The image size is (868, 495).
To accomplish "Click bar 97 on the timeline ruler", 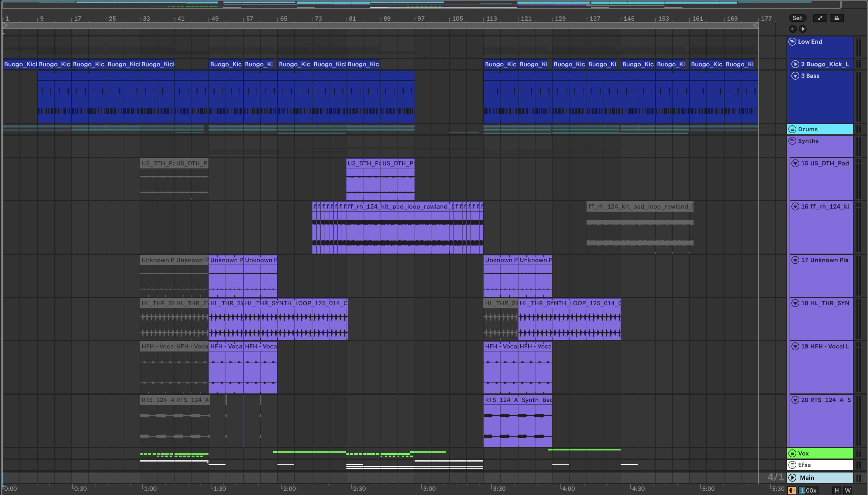I will click(421, 19).
